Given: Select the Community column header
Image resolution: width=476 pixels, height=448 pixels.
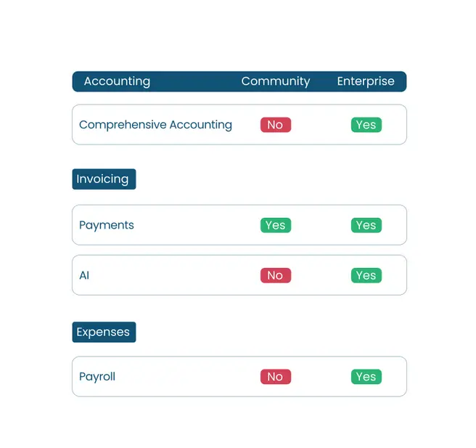Looking at the screenshot, I should pyautogui.click(x=276, y=81).
